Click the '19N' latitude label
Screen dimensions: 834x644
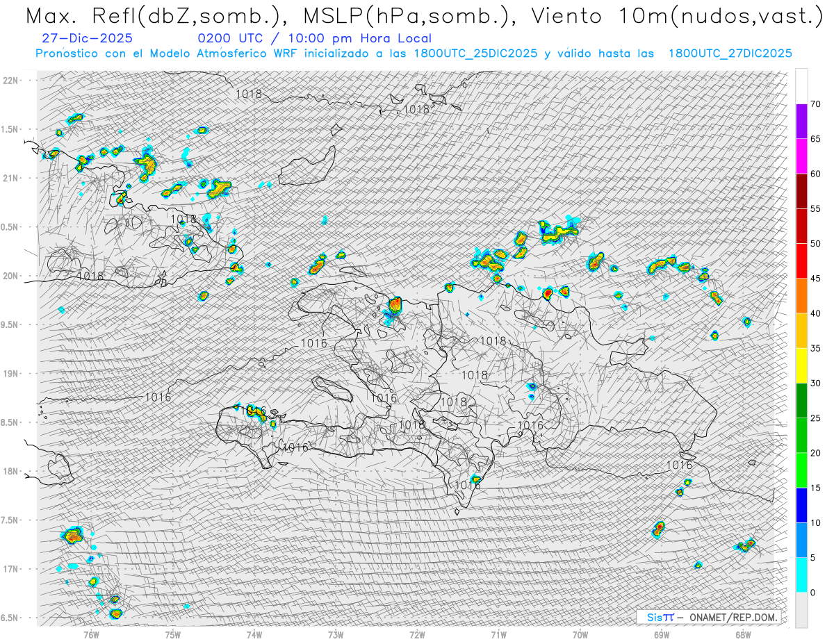click(10, 374)
